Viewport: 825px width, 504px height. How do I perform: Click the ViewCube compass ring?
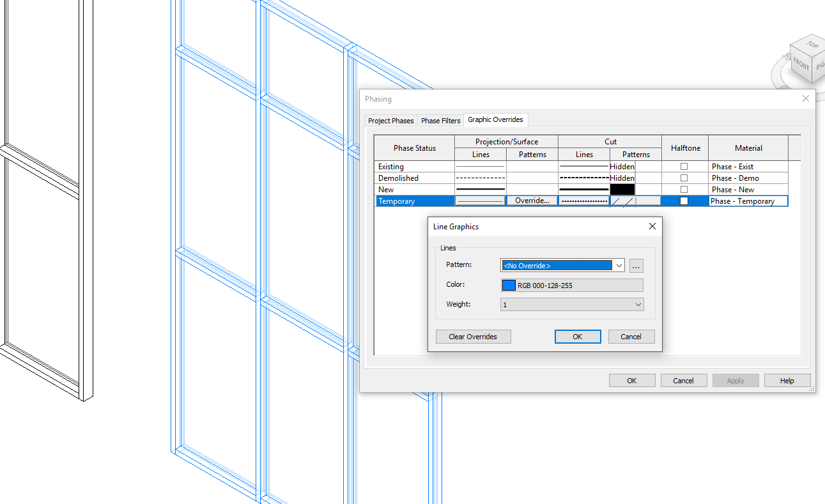point(775,73)
